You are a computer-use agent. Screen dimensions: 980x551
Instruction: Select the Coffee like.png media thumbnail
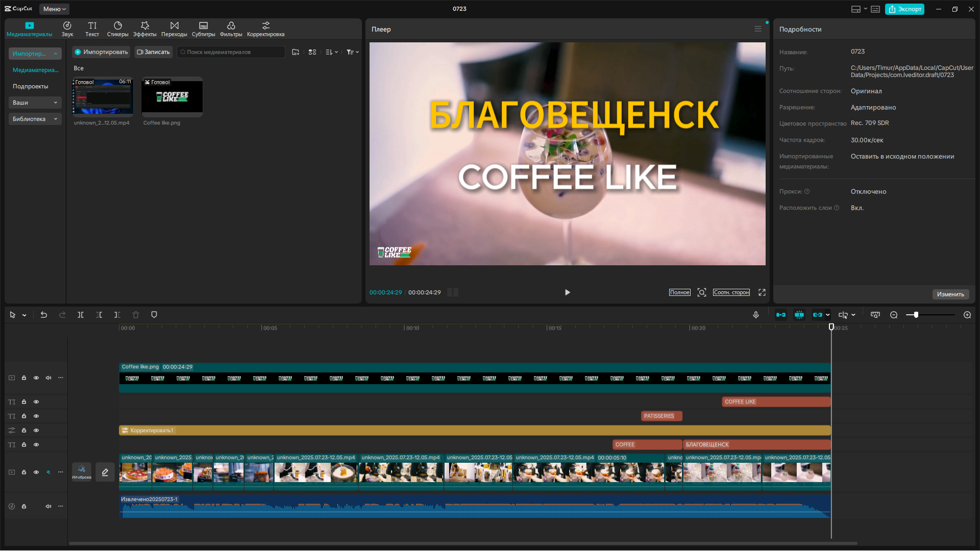point(172,96)
